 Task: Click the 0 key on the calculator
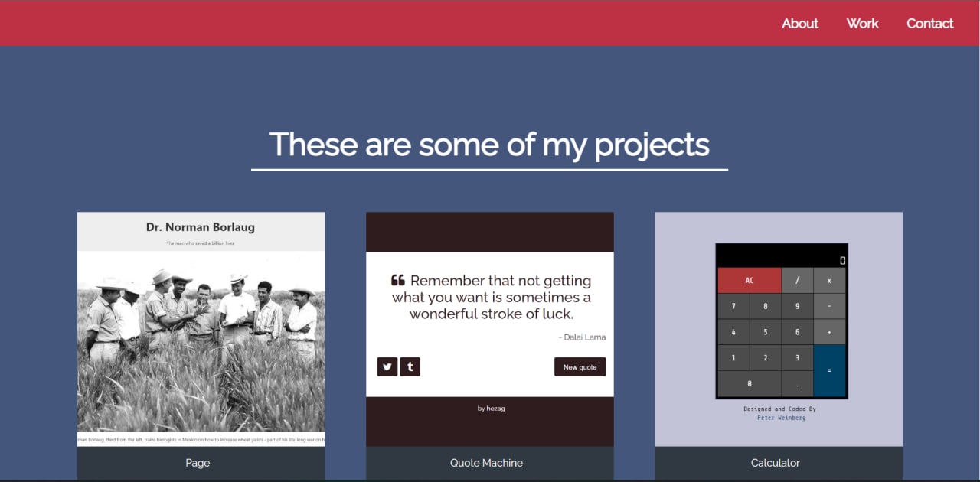pyautogui.click(x=750, y=383)
